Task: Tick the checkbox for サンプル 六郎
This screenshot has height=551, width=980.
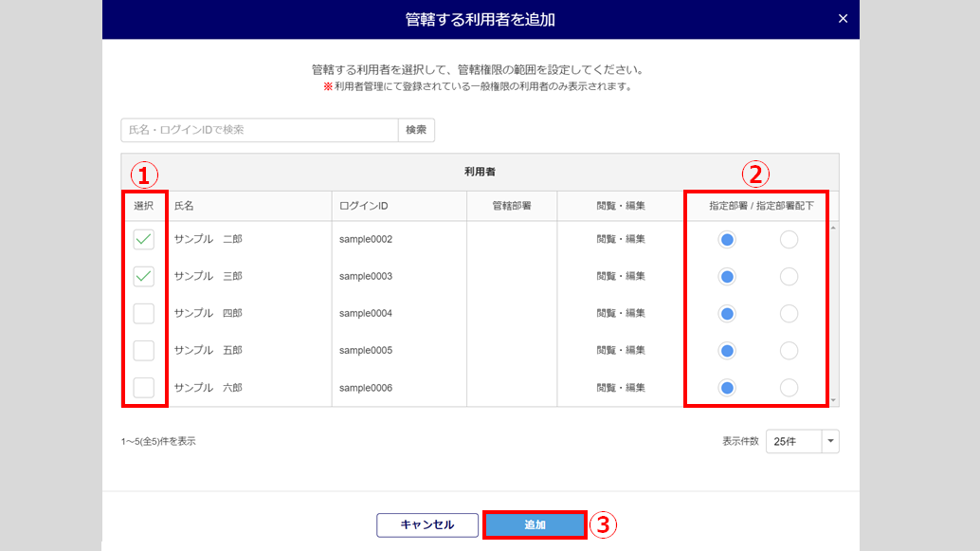Action: pyautogui.click(x=143, y=387)
